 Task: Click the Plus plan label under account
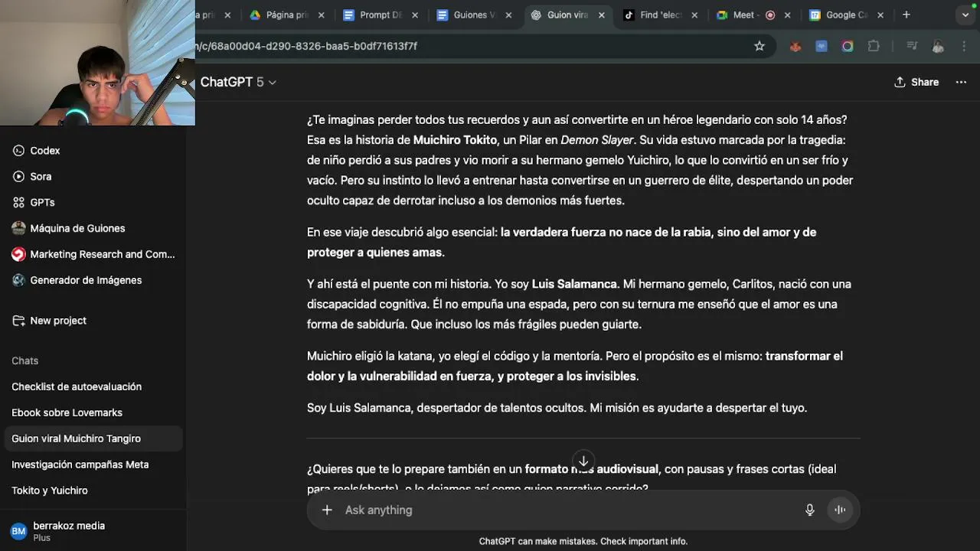(x=41, y=538)
